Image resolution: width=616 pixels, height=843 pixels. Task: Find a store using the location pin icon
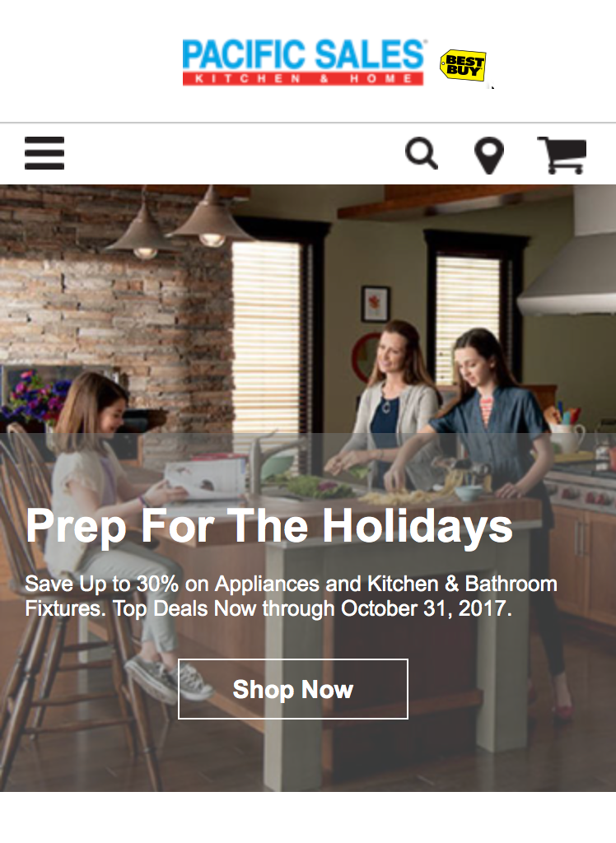[489, 156]
